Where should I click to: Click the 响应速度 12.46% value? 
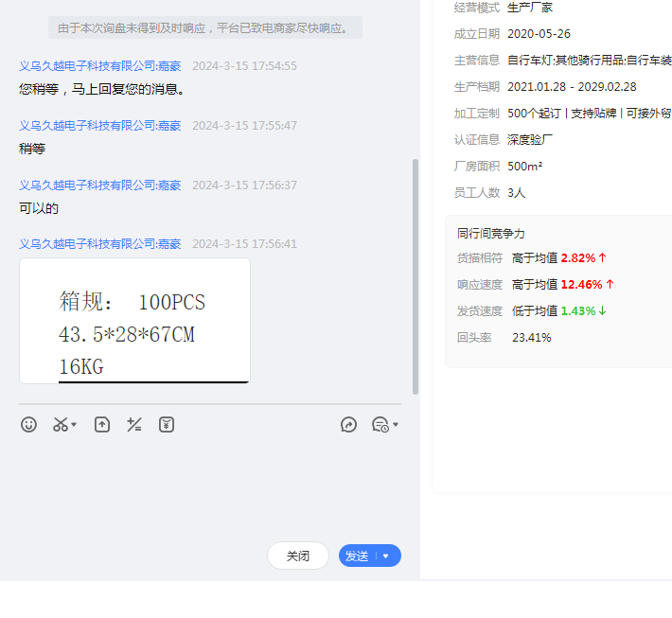581,284
